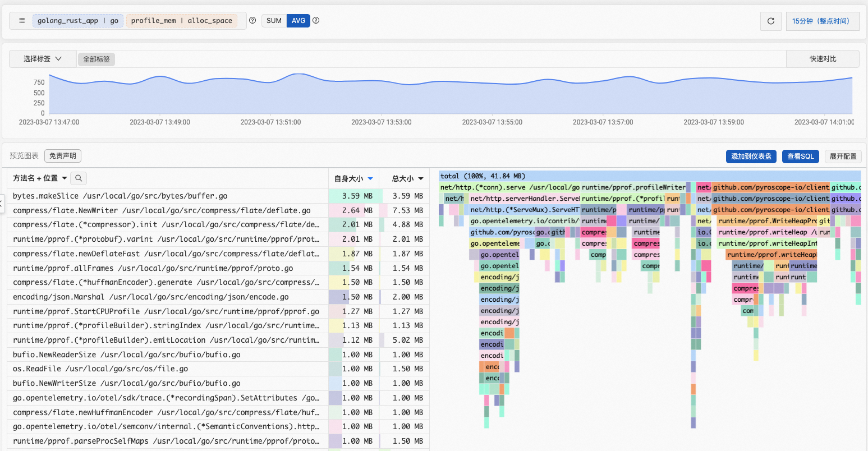The width and height of the screenshot is (868, 451).
Task: Click the compress/flate.(*compressor).init row
Action: [218, 225]
